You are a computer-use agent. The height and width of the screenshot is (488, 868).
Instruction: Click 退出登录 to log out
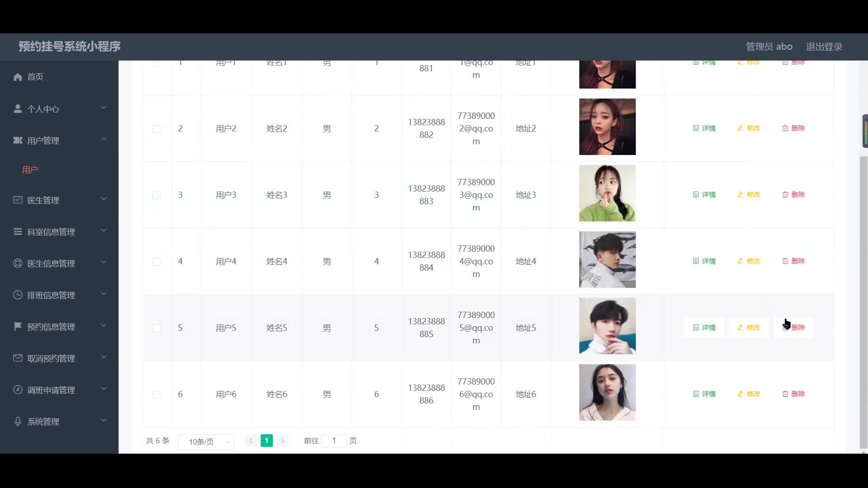[x=824, y=47]
